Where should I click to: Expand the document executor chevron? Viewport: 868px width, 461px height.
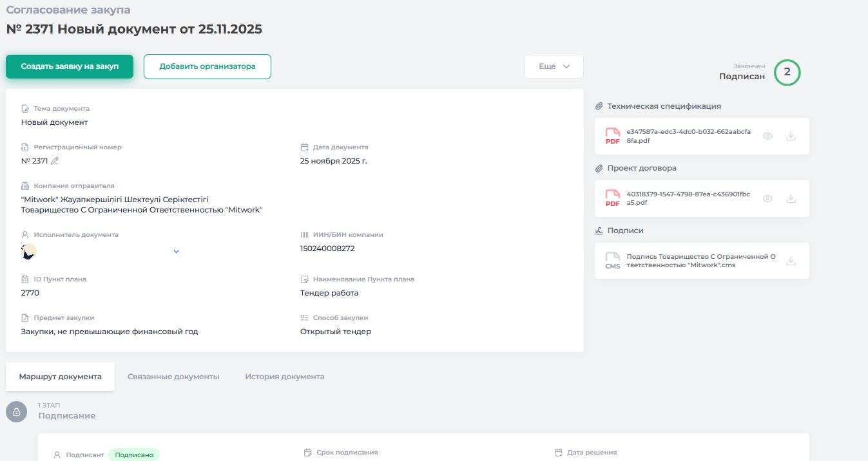click(x=177, y=252)
